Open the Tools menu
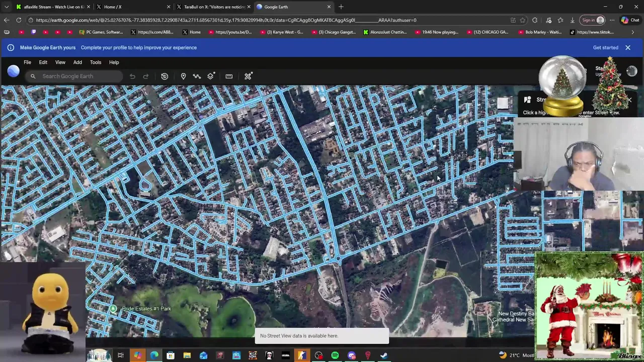 (96, 62)
